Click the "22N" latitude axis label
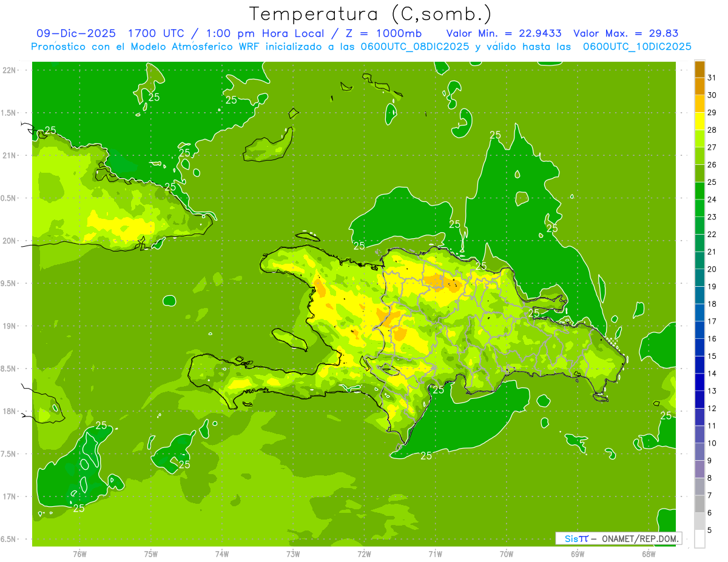 click(x=10, y=70)
